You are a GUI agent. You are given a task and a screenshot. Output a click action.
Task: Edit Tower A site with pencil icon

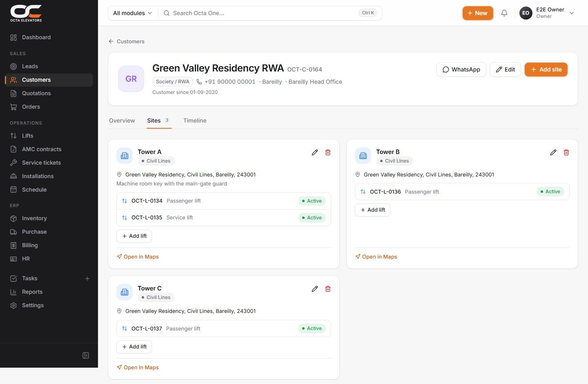315,152
